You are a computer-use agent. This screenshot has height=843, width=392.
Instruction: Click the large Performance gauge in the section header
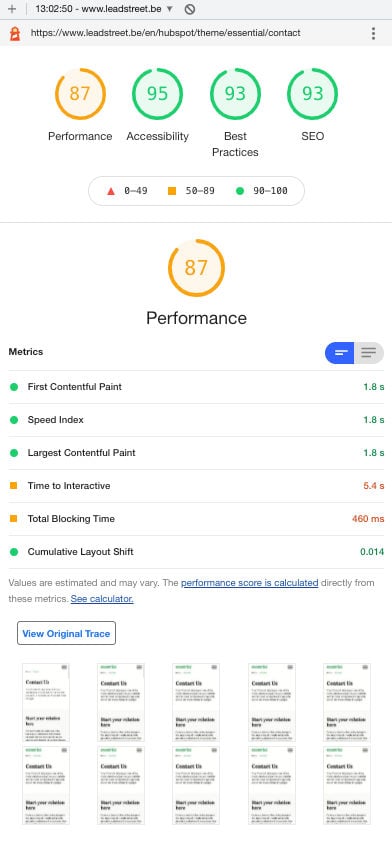[196, 267]
